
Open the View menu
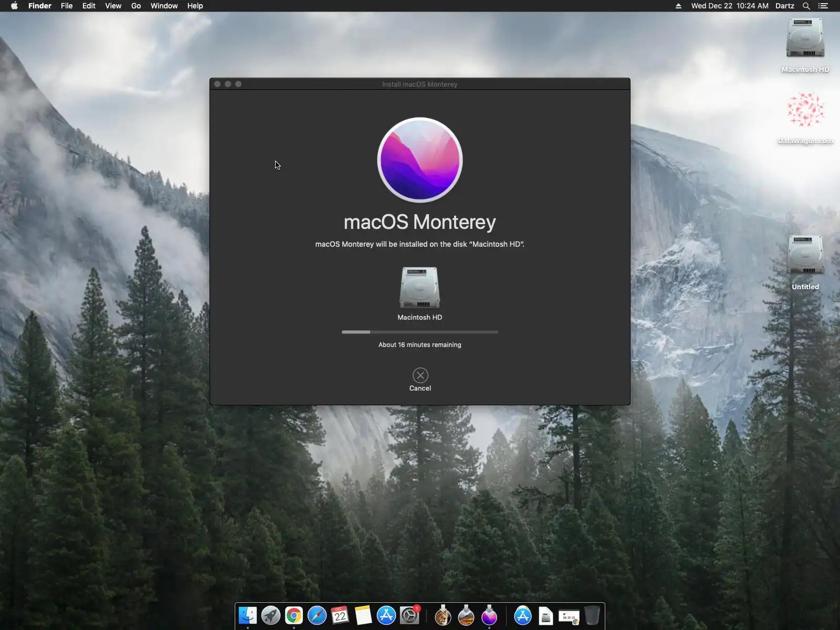113,6
